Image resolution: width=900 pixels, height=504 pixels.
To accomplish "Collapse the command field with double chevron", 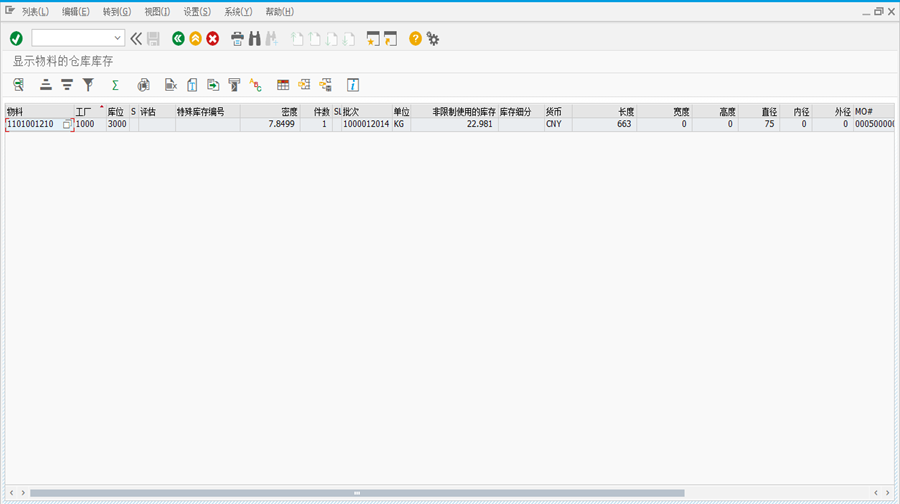I will (135, 38).
